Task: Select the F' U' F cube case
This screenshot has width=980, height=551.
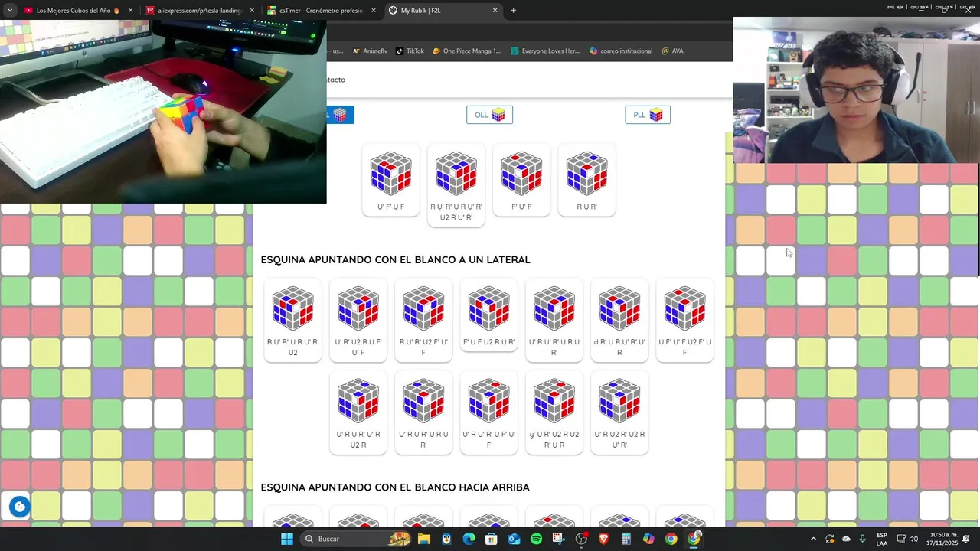Action: pos(521,180)
